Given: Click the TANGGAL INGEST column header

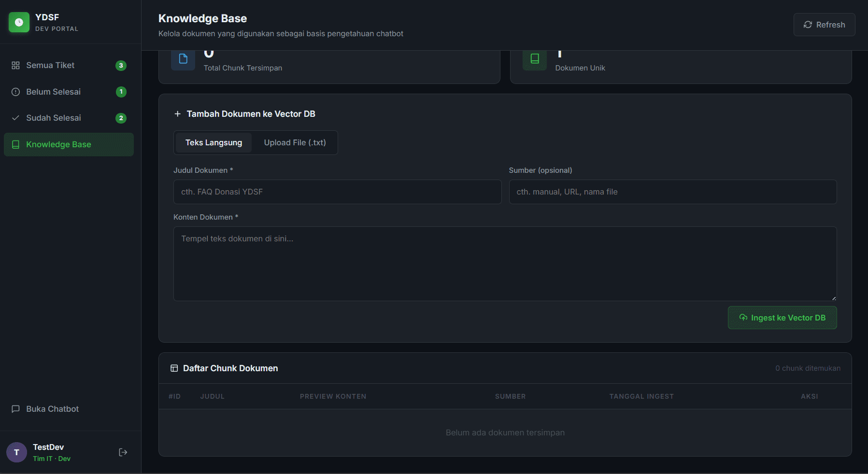Looking at the screenshot, I should [x=641, y=396].
